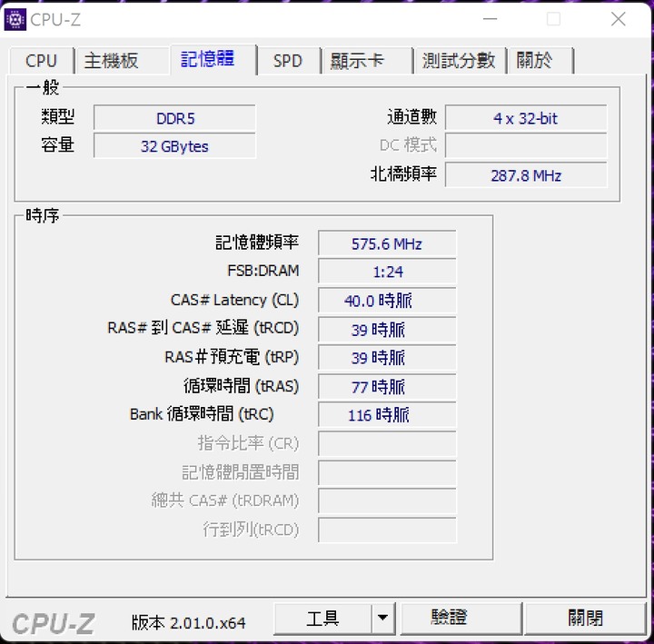Screen dimensions: 654x644
Task: Click the 287.8 MHz northbridge frequency value
Action: tap(526, 175)
